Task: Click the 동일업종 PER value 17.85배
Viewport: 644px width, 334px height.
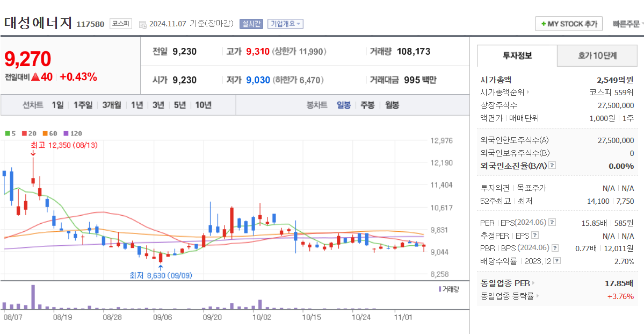Action: tap(619, 283)
